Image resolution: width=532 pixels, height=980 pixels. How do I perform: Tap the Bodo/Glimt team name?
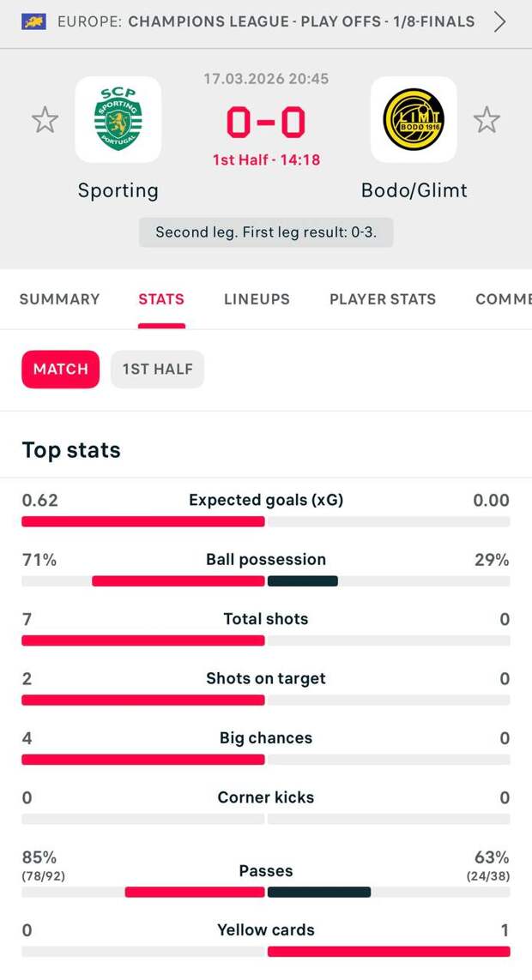[414, 190]
